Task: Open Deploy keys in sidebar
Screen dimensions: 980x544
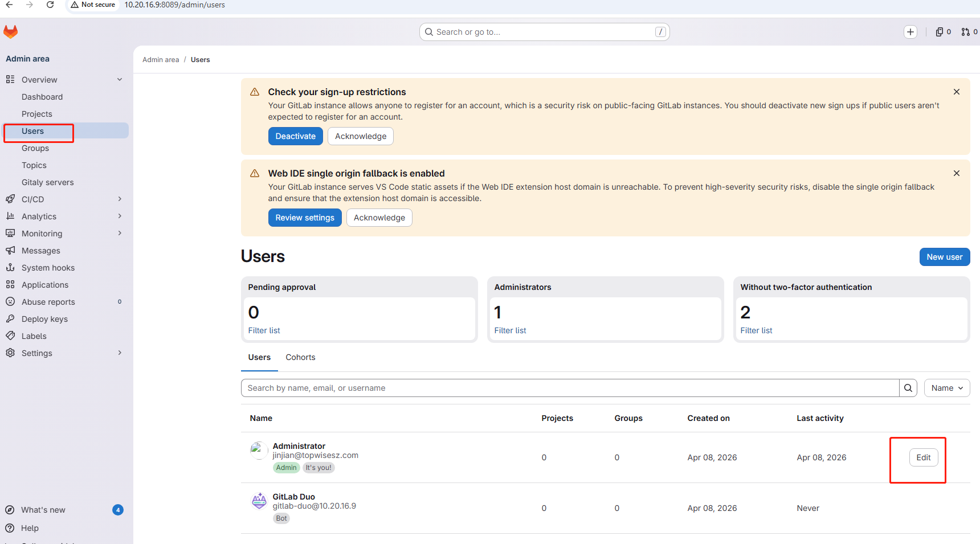Action: coord(66,319)
